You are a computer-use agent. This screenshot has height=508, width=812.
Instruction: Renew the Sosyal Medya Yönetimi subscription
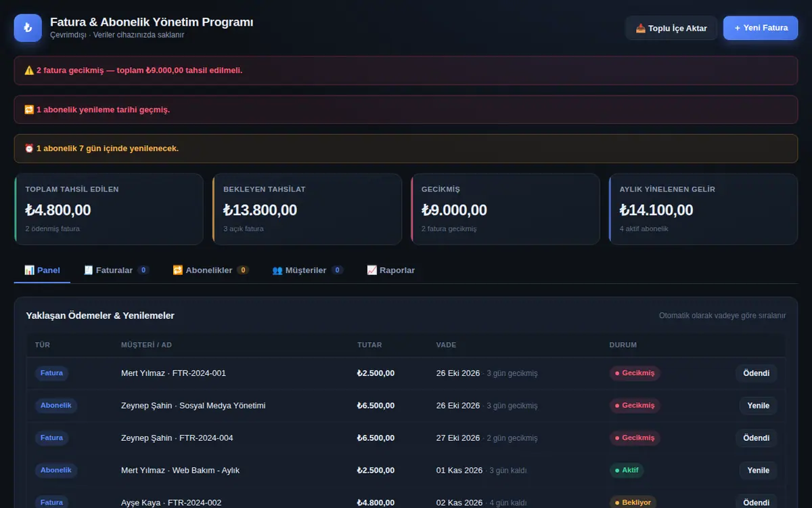pos(758,406)
